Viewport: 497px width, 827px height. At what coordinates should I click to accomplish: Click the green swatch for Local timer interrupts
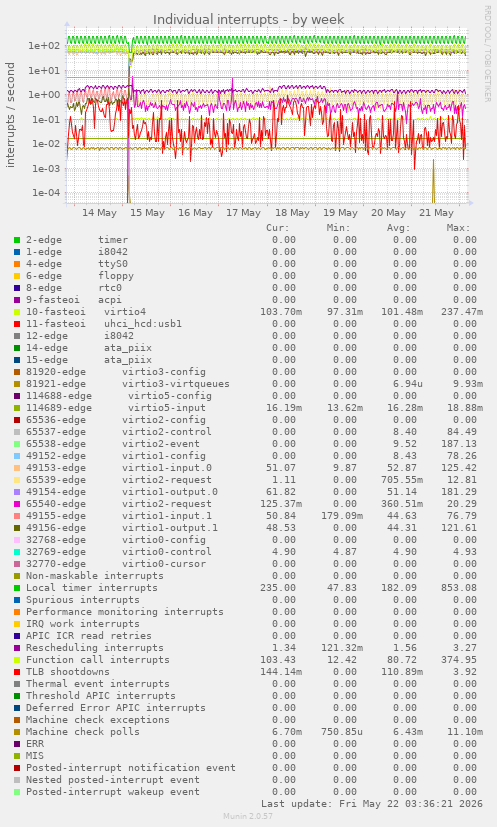pos(17,588)
